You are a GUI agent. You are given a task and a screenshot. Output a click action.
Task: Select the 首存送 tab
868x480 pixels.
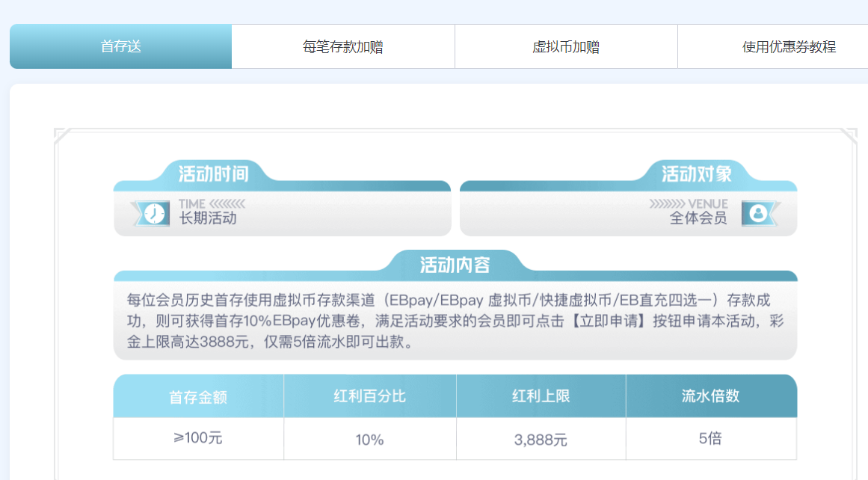coord(120,46)
